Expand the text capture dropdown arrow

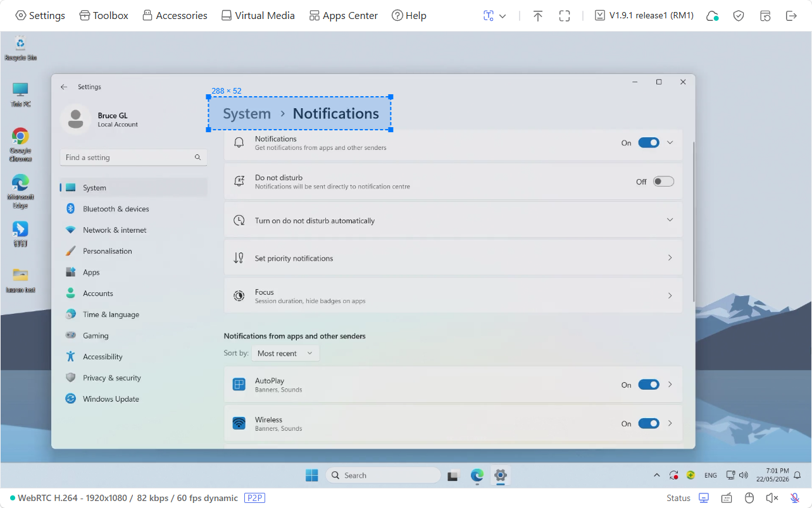tap(503, 16)
